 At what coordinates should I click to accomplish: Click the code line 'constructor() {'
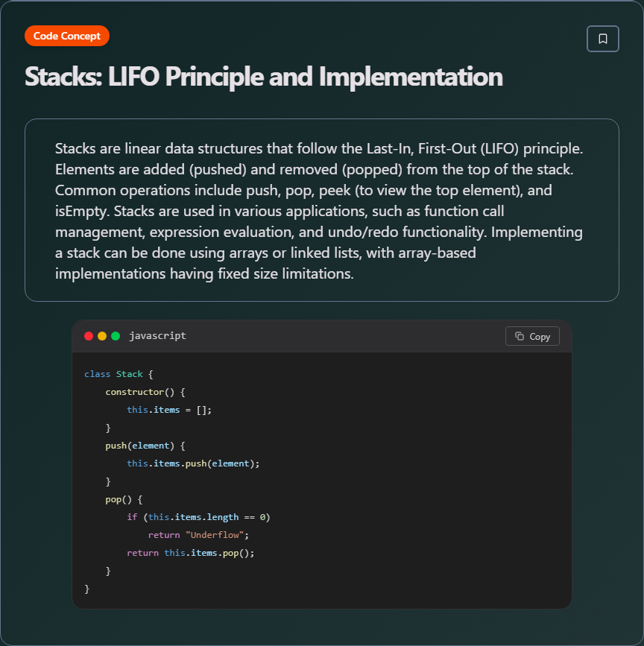[145, 392]
